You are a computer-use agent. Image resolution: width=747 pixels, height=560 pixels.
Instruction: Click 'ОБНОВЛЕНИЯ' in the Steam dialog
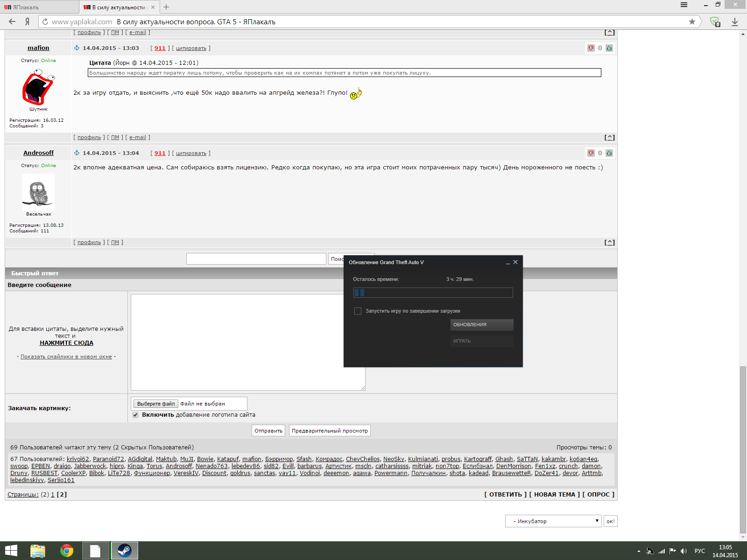482,325
